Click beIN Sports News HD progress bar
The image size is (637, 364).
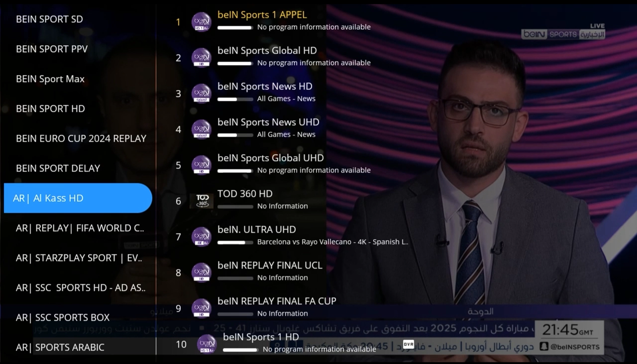235,99
